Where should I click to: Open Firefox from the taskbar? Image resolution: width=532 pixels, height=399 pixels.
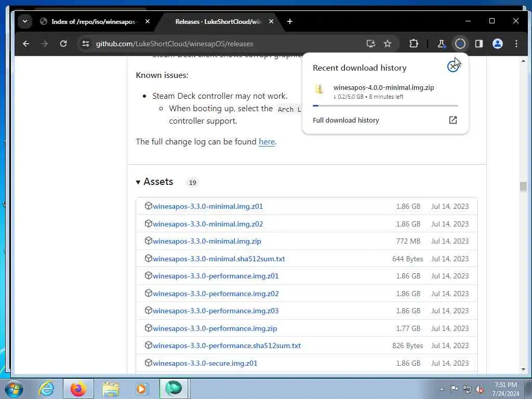[78, 389]
